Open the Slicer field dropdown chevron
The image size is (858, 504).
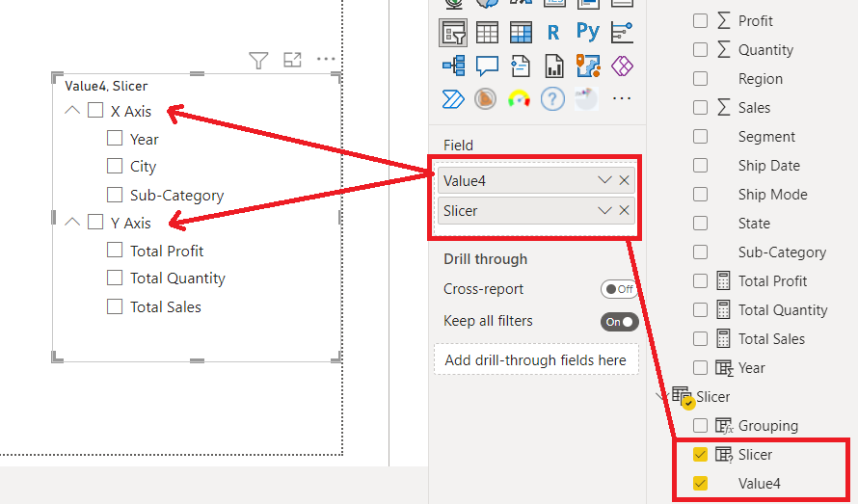point(604,211)
